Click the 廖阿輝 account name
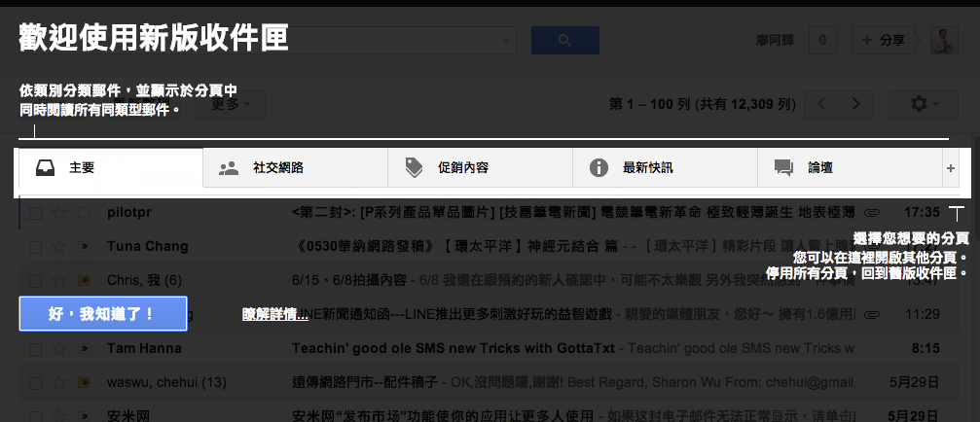The height and width of the screenshot is (422, 980). (776, 41)
